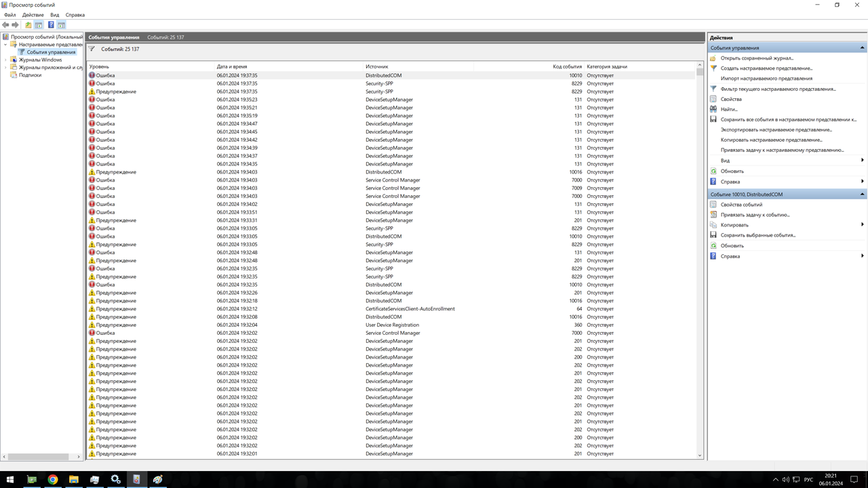Click event code 360 cell
Viewport: 868px width, 488px height.
coord(578,325)
